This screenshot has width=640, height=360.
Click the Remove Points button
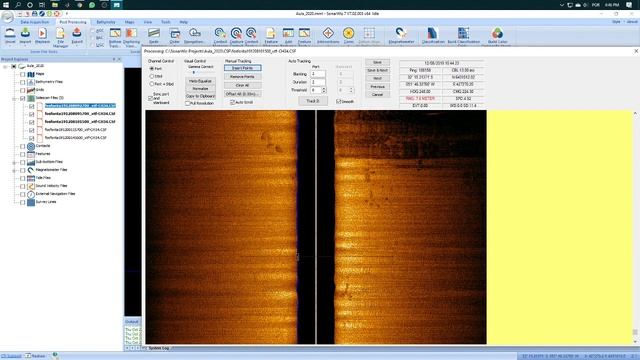pyautogui.click(x=242, y=77)
